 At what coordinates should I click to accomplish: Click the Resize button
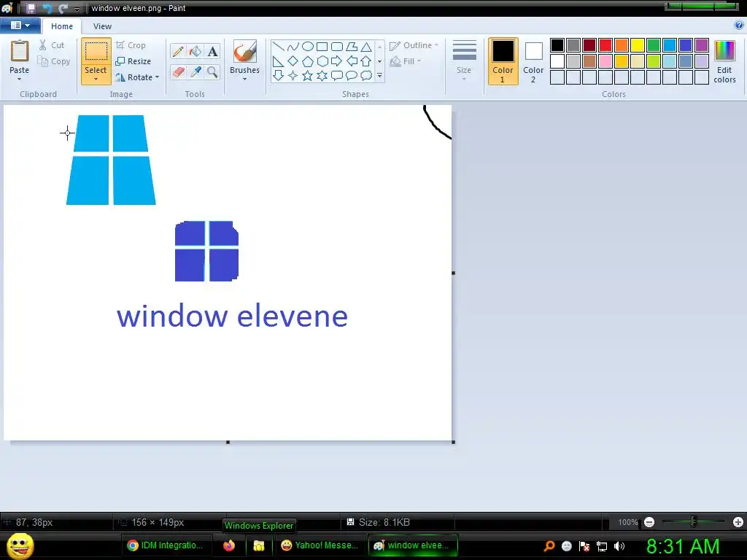[133, 61]
